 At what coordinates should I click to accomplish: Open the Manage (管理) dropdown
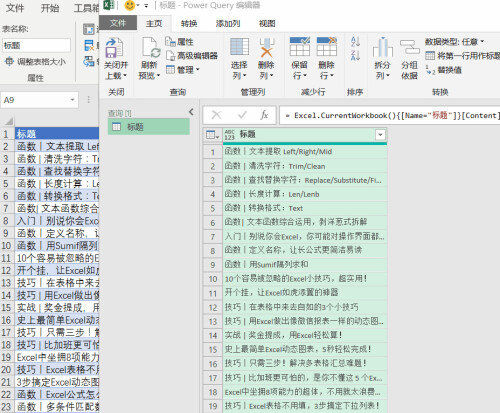(183, 70)
